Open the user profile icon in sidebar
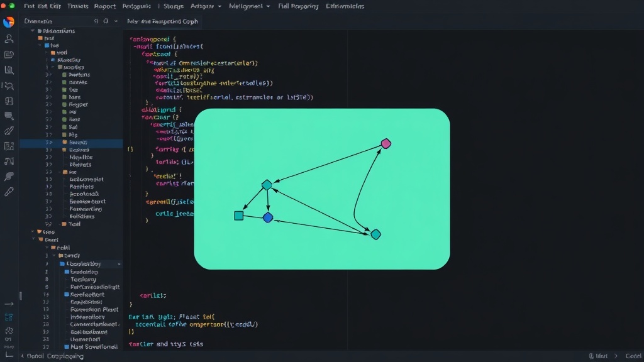This screenshot has width=644, height=362. tap(9, 38)
